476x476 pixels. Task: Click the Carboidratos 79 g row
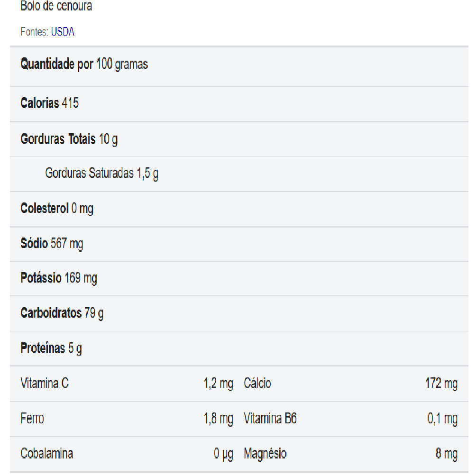coord(62,313)
